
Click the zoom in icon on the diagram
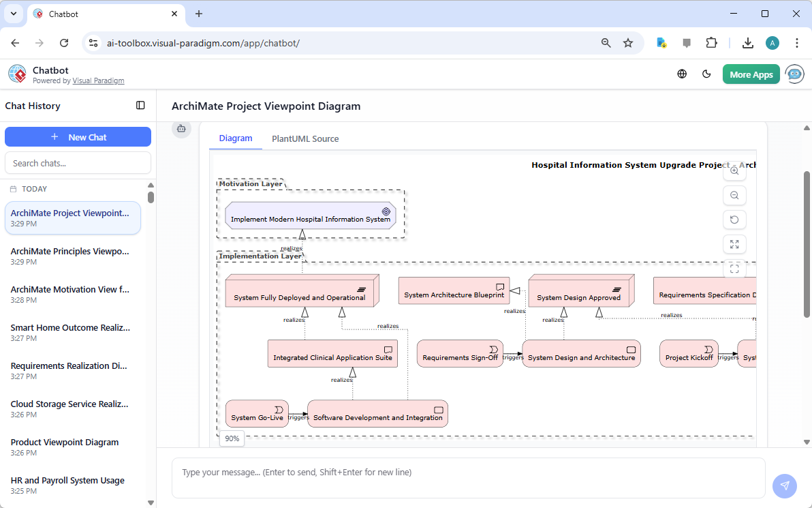point(734,170)
